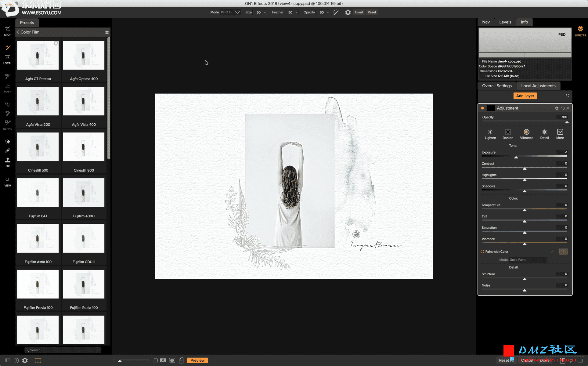Click the Exposure slider handle
588x366 pixels.
click(516, 157)
